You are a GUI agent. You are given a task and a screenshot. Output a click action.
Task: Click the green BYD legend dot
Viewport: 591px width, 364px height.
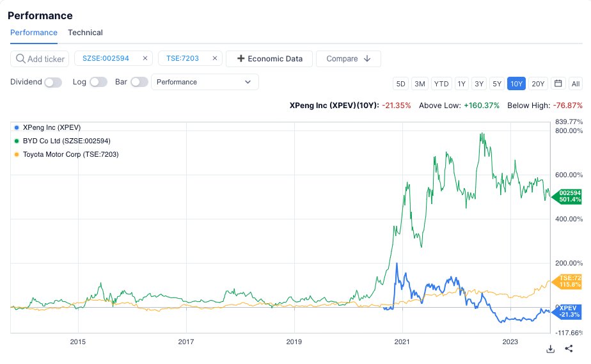(17, 141)
